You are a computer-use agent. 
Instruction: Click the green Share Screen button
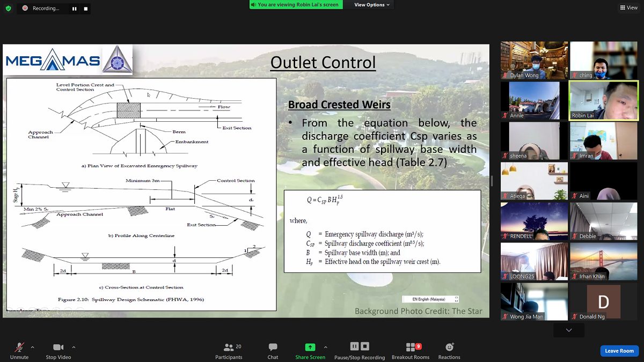310,351
